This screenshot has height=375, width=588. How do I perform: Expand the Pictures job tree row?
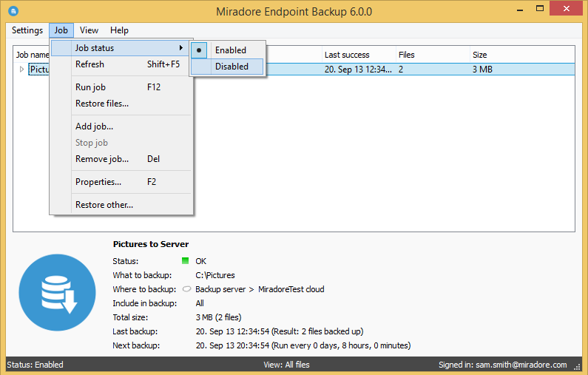point(21,69)
